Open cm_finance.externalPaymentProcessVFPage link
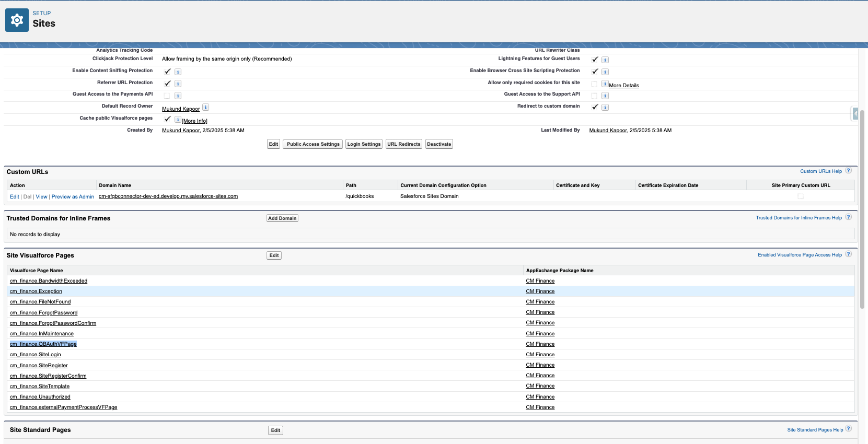The width and height of the screenshot is (868, 444). 64,407
